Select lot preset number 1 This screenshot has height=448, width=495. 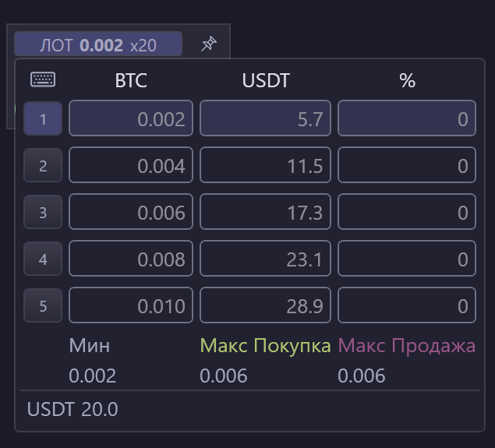click(x=43, y=119)
